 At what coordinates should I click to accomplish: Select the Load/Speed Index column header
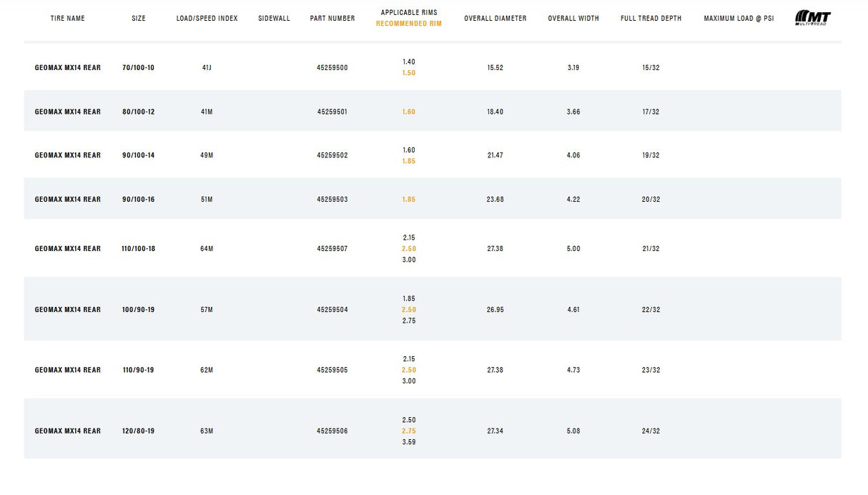(207, 19)
